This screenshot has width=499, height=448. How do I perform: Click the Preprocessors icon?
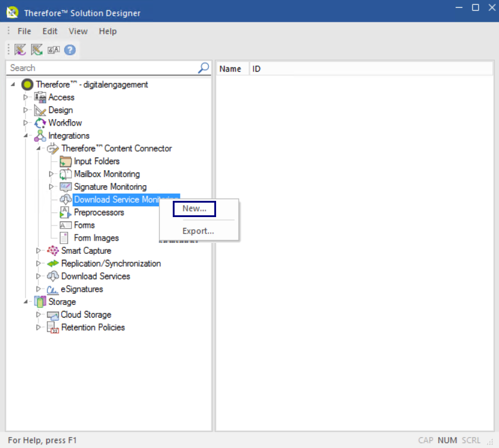(66, 212)
